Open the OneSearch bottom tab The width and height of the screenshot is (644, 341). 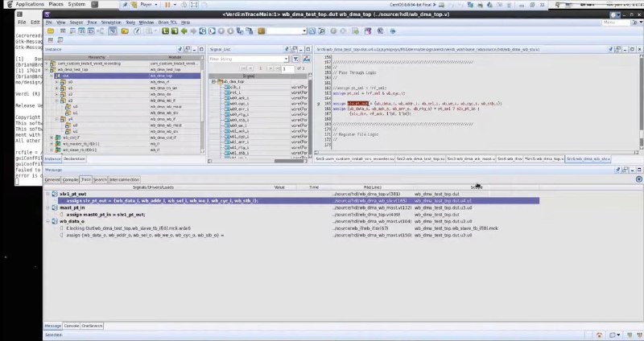tap(92, 326)
